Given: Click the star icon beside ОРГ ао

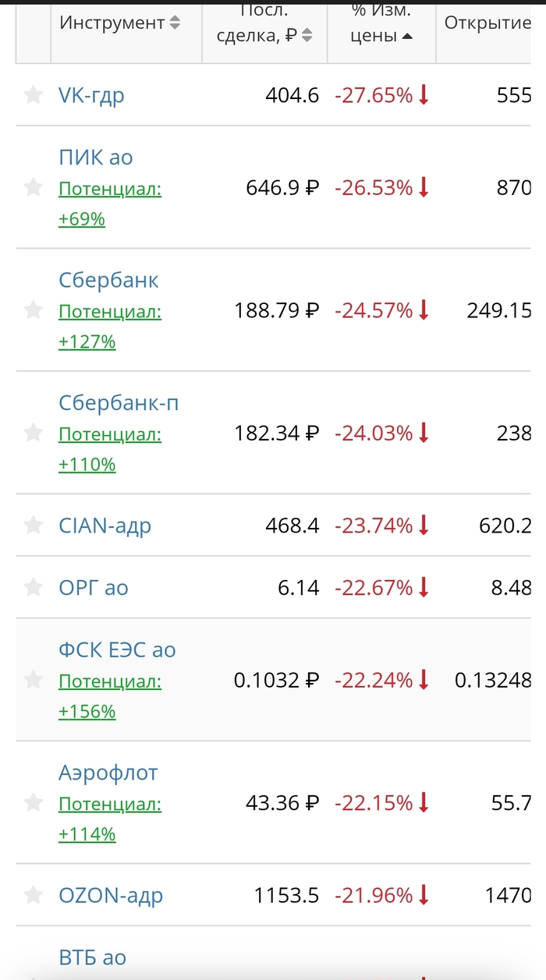Looking at the screenshot, I should 34,588.
